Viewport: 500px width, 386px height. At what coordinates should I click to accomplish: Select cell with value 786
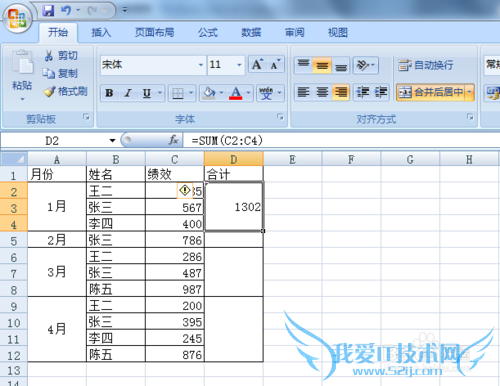click(x=175, y=240)
